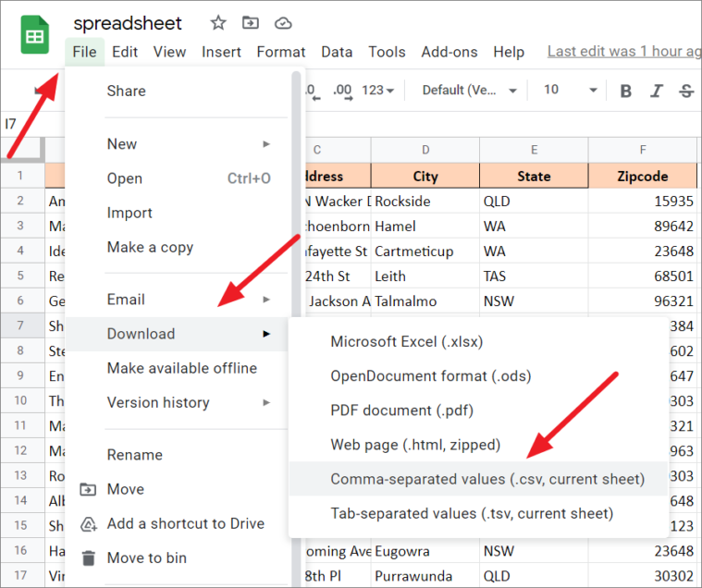This screenshot has height=588, width=702.
Task: Open the Default font family dropdown
Action: tap(465, 90)
